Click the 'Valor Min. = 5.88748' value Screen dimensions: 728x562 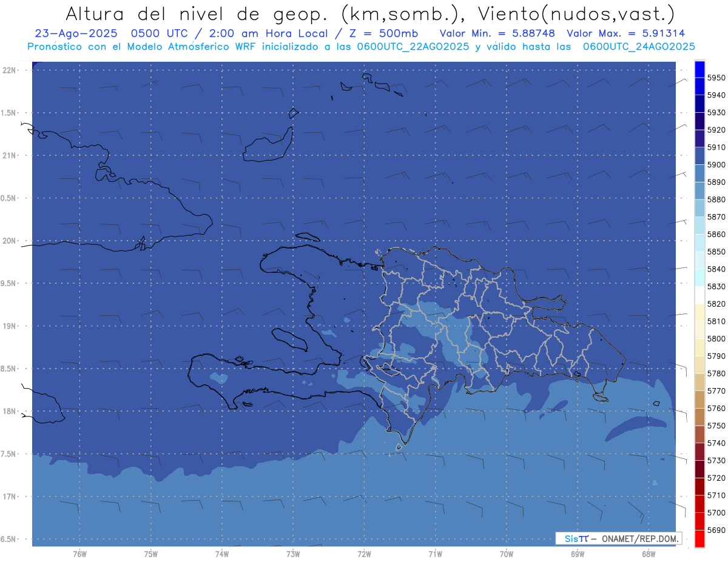coord(497,33)
